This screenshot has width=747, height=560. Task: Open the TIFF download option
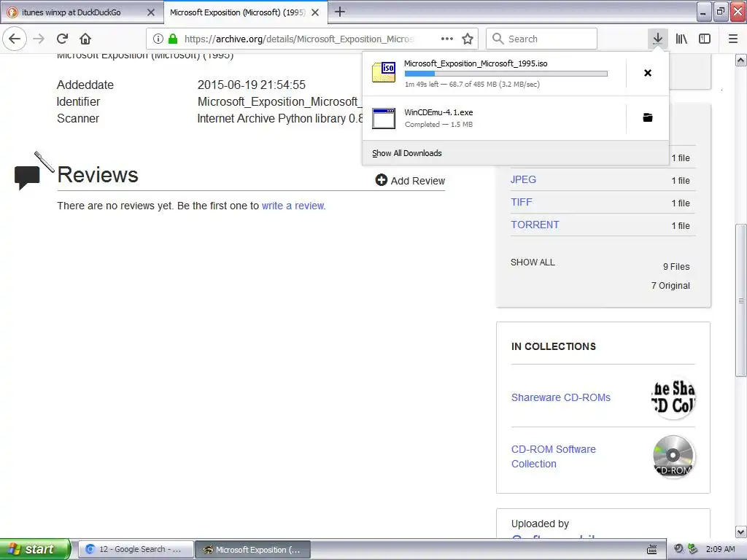[x=521, y=203]
